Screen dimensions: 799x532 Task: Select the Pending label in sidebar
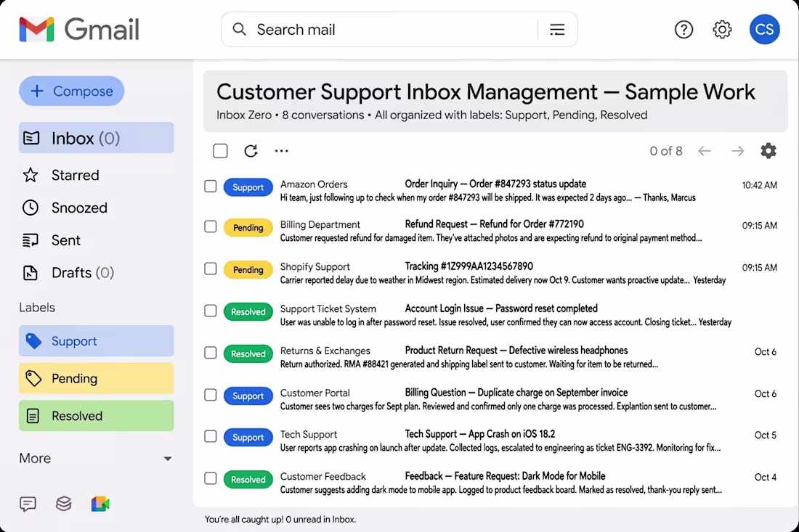pos(97,378)
